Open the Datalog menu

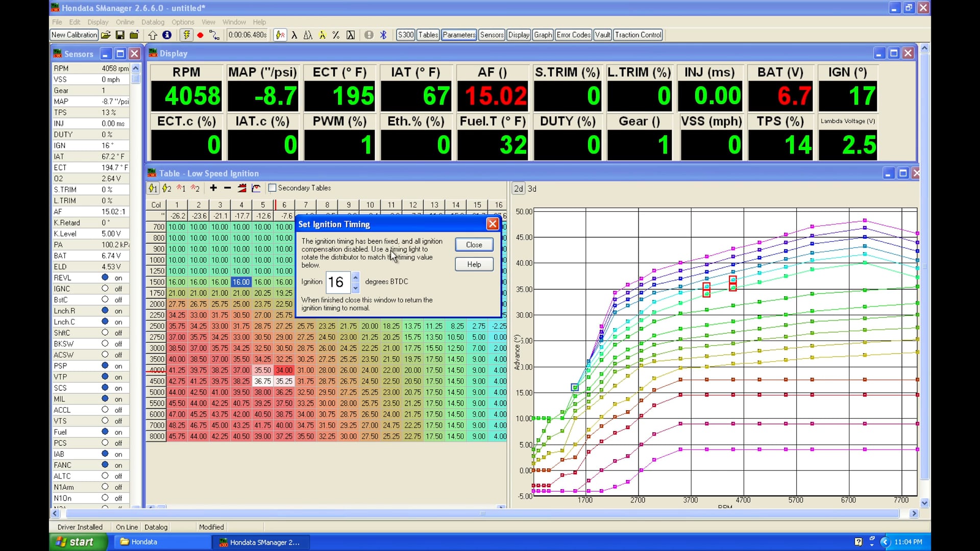click(153, 22)
